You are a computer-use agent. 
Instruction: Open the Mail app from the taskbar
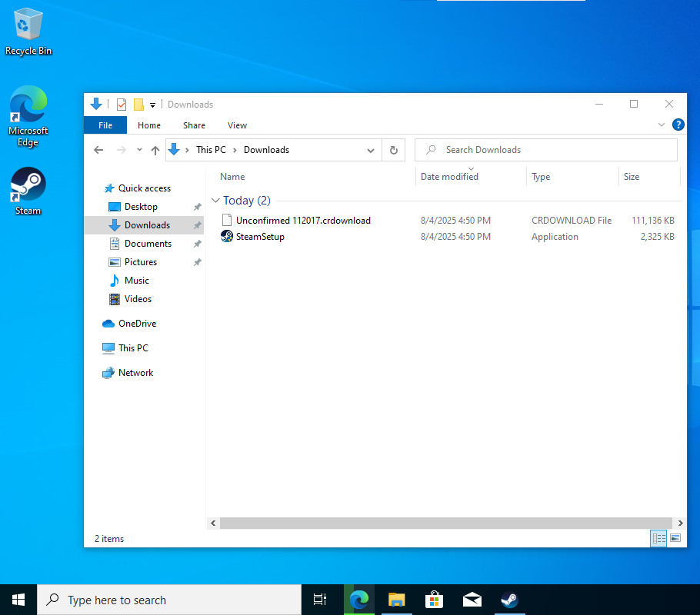[x=472, y=600]
